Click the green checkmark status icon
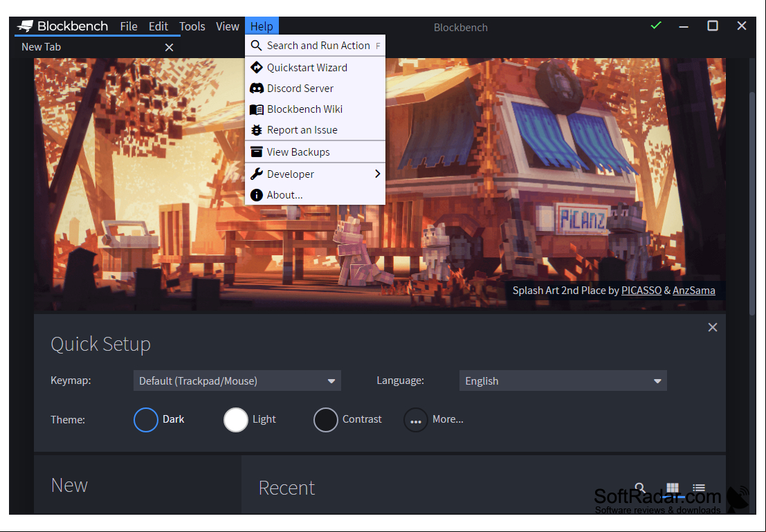The height and width of the screenshot is (532, 766). click(x=656, y=25)
